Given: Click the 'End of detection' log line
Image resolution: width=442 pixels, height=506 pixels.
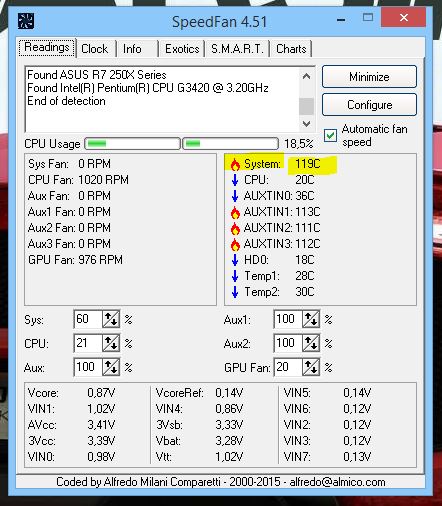Looking at the screenshot, I should click(x=66, y=101).
